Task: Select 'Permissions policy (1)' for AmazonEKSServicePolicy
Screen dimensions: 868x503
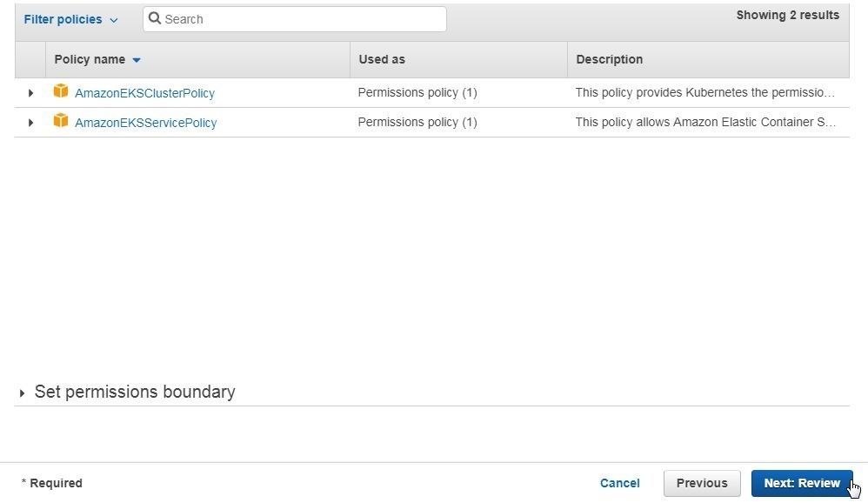Action: pyautogui.click(x=417, y=122)
